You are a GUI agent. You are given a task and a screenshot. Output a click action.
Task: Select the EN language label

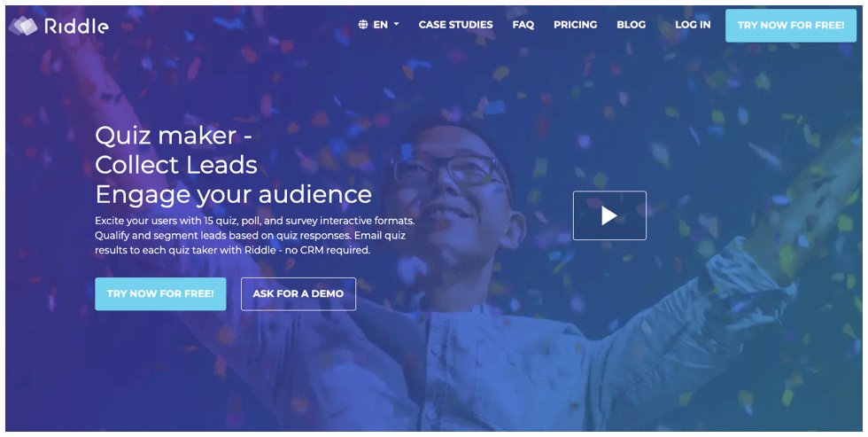pos(380,24)
